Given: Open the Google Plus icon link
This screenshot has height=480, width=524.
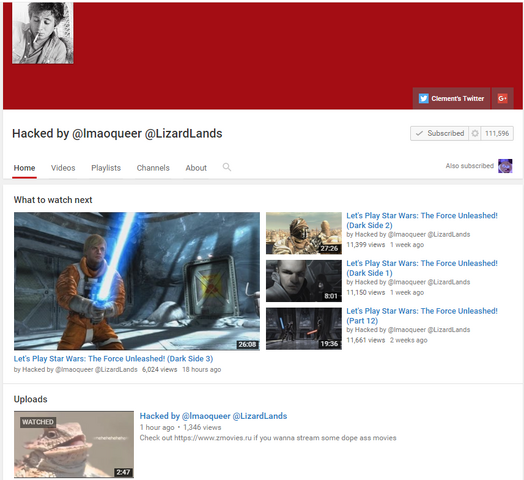Looking at the screenshot, I should 502,99.
